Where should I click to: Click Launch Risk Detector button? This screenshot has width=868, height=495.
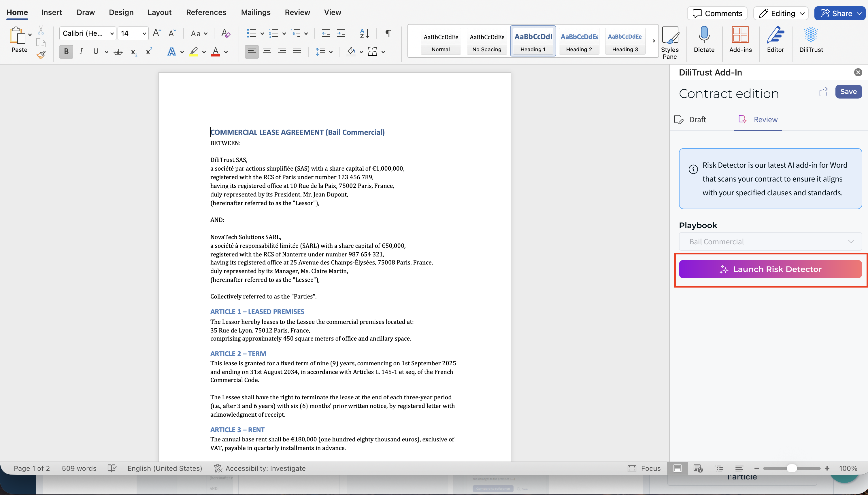point(770,269)
